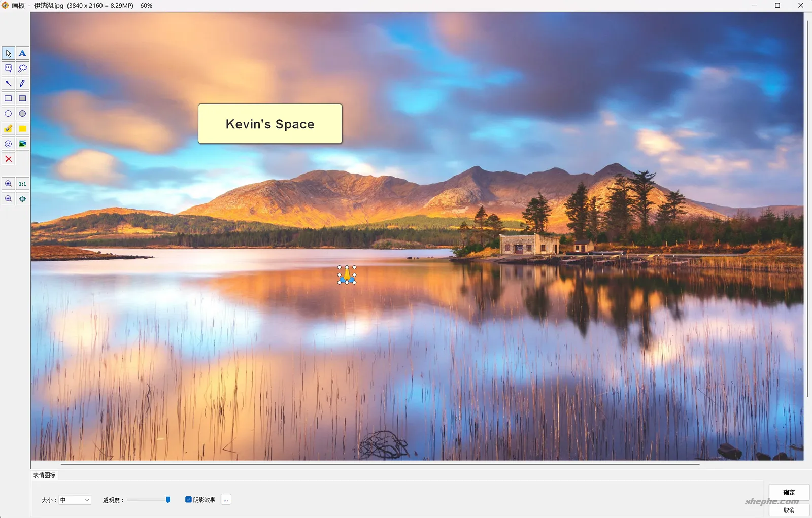Open the emoji sticker tool
The image size is (812, 518).
[8, 144]
